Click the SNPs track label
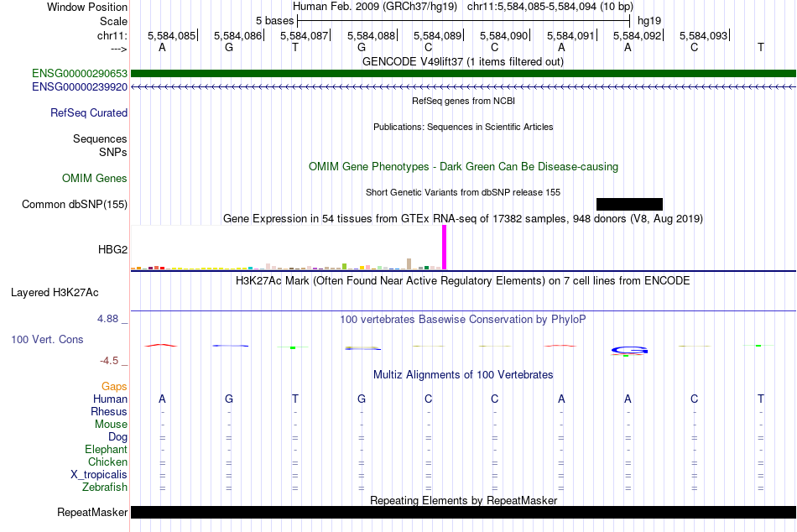Viewport: 797px width, 532px height. [x=113, y=152]
